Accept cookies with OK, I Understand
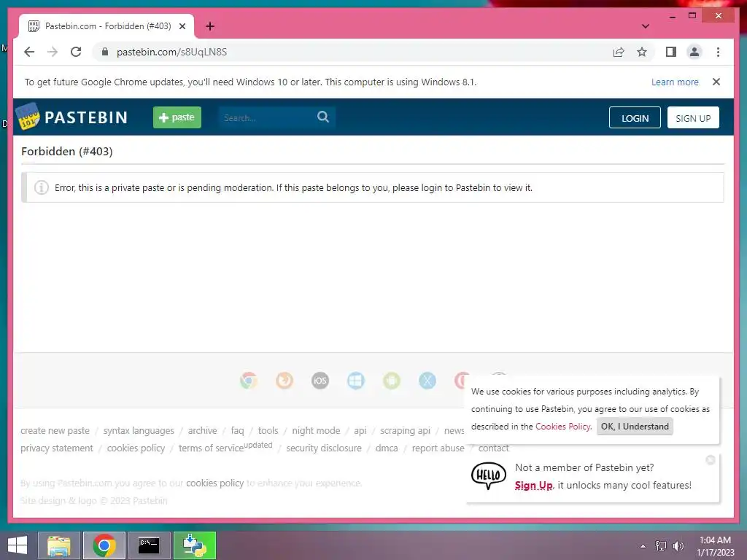 (635, 426)
